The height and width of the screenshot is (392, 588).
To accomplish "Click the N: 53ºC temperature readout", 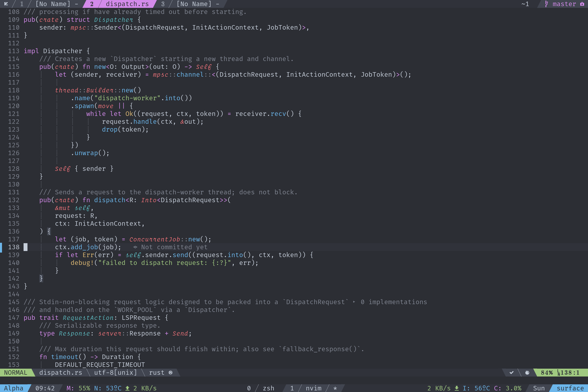I will pos(107,388).
